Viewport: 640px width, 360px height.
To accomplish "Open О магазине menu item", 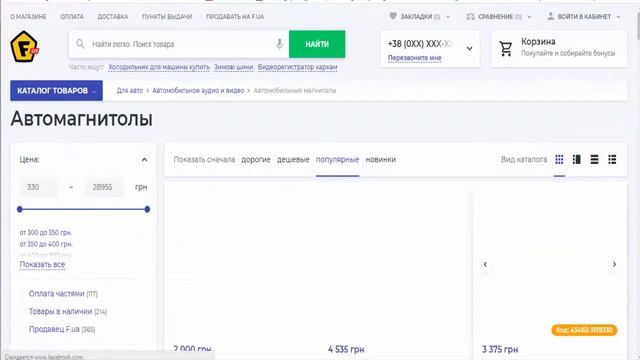I will [x=28, y=17].
